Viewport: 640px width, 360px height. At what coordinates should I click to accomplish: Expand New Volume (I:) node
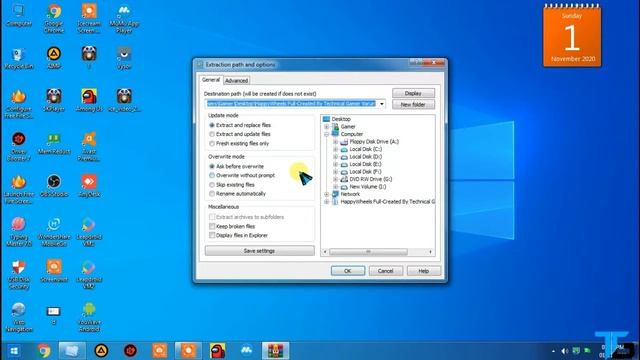pyautogui.click(x=335, y=187)
